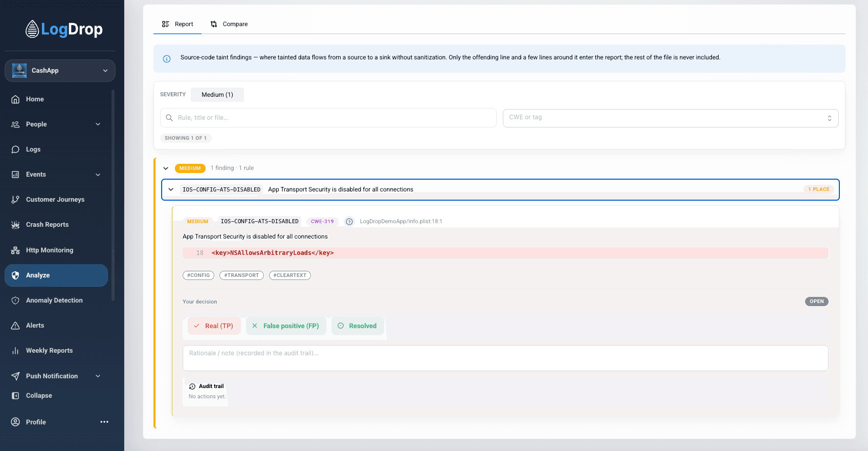
Task: Click the Anomaly Detection shield icon
Action: (15, 300)
